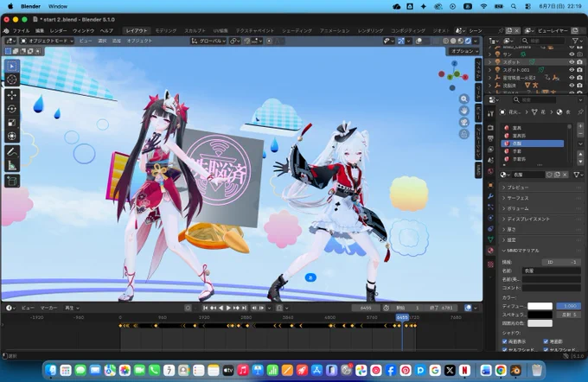588x382 pixels.
Task: Open the ファイル menu
Action: 21,31
